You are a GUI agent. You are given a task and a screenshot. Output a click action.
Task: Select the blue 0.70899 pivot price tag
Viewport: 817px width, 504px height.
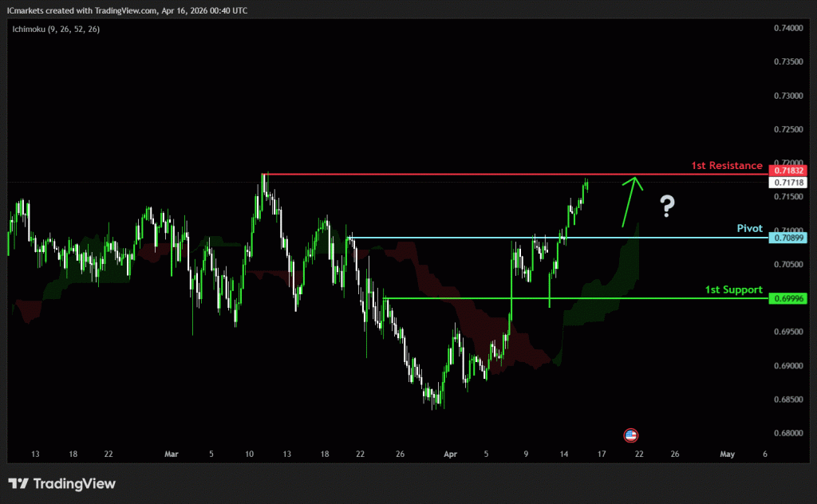(788, 238)
